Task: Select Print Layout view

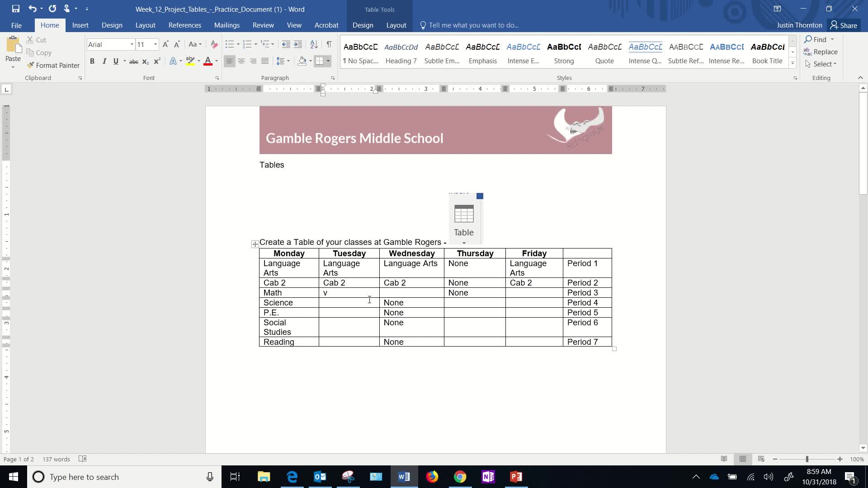Action: pyautogui.click(x=742, y=459)
